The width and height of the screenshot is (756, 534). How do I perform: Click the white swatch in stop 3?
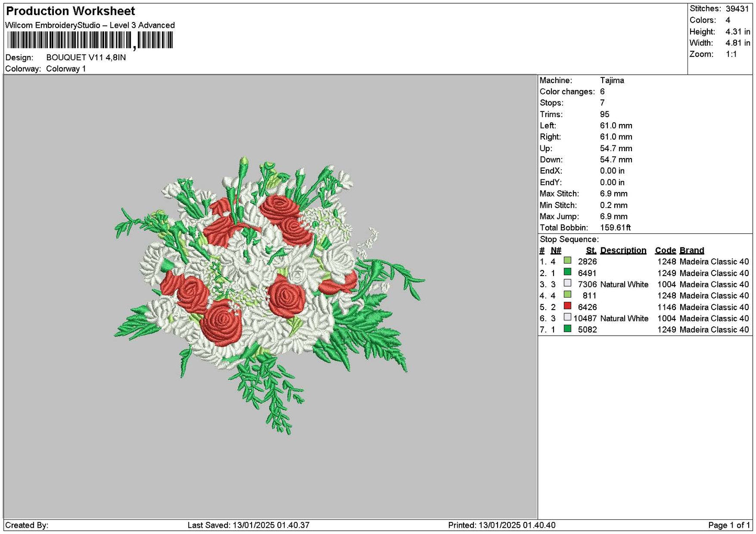[x=567, y=283]
